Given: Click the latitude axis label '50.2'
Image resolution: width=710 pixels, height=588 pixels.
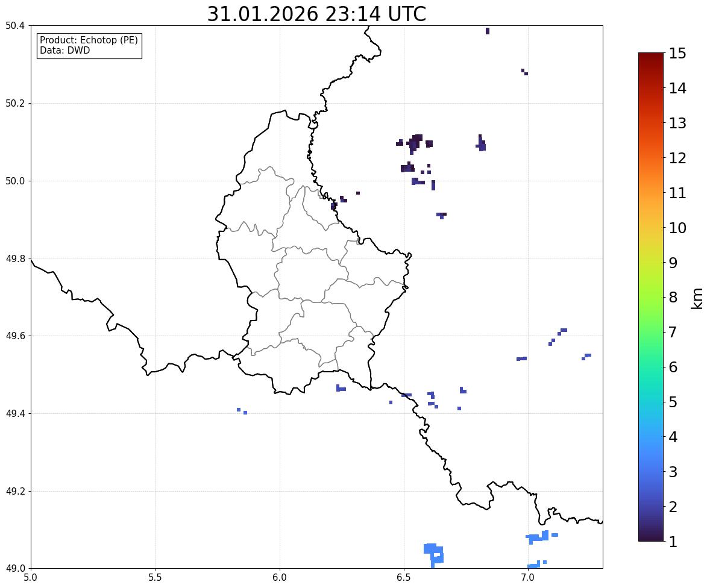Looking at the screenshot, I should click(x=15, y=103).
